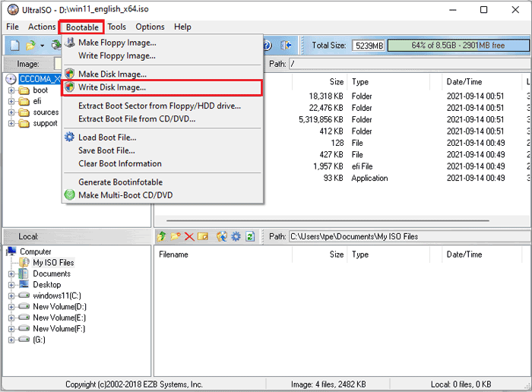Click the shield icon beside Make Disk Image
Image resolution: width=532 pixels, height=392 pixels.
click(70, 74)
